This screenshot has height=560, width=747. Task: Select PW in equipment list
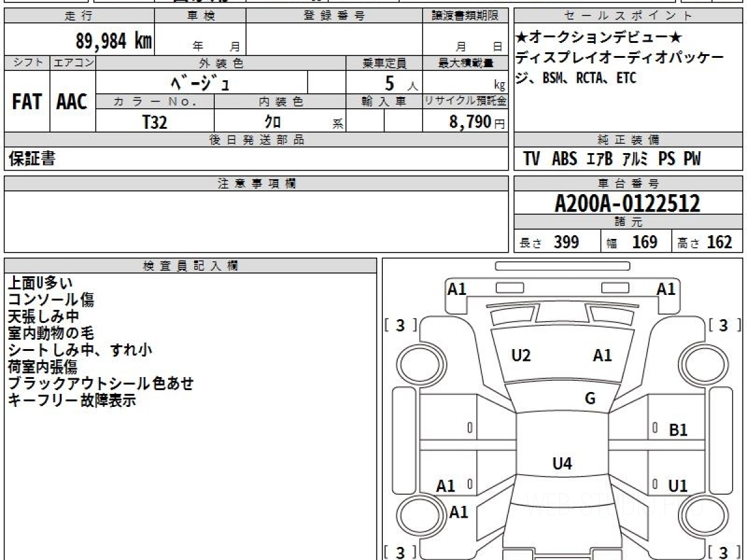coord(692,159)
